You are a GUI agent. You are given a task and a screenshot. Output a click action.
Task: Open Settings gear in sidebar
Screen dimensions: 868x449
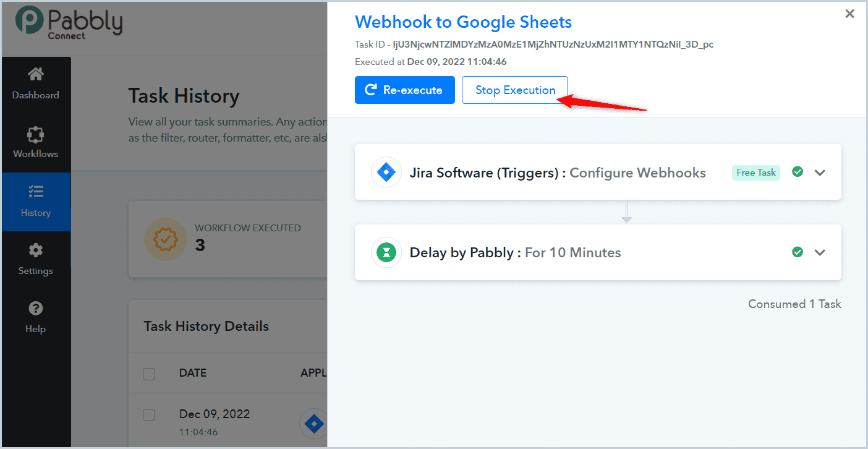36,250
